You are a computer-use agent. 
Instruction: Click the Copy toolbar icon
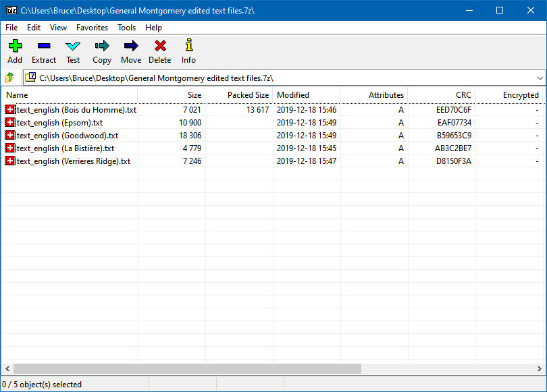tap(102, 47)
